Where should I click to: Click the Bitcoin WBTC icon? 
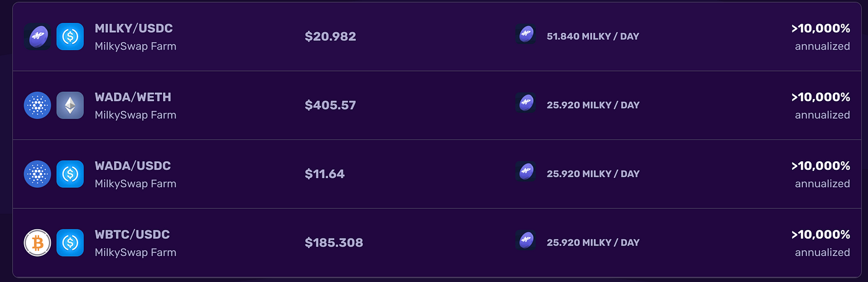tap(37, 243)
